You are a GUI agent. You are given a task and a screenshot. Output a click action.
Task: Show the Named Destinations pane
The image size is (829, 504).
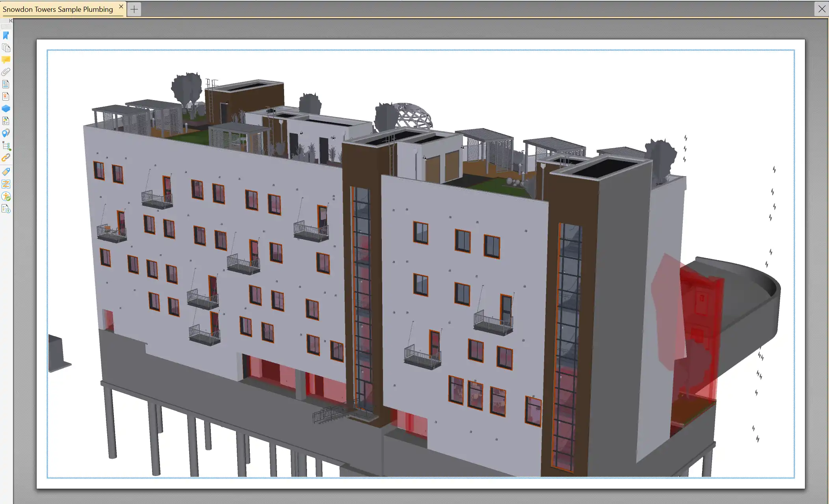click(x=6, y=133)
